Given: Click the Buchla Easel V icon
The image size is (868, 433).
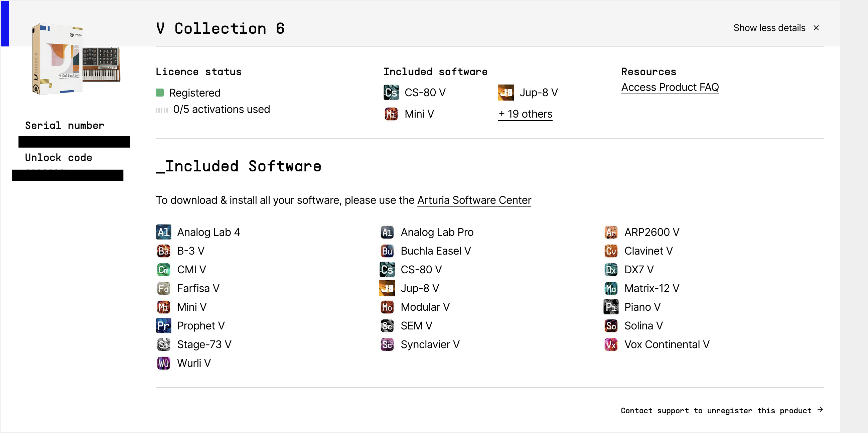Looking at the screenshot, I should [x=387, y=251].
